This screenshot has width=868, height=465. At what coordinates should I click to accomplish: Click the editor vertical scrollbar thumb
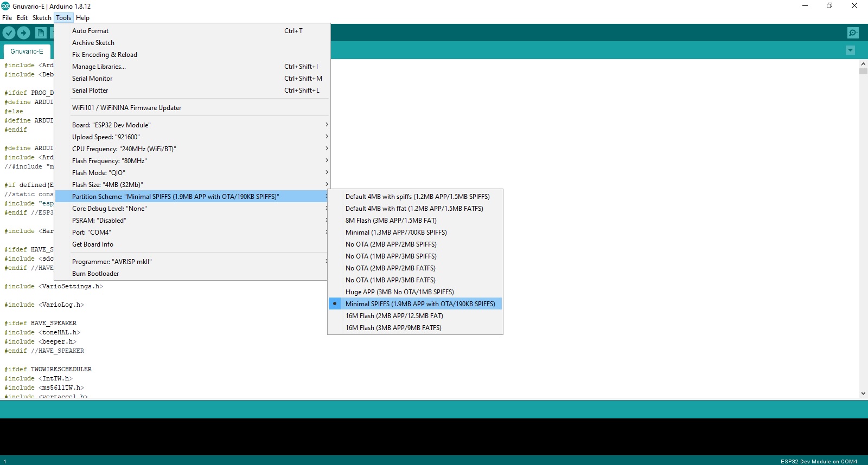(863, 71)
